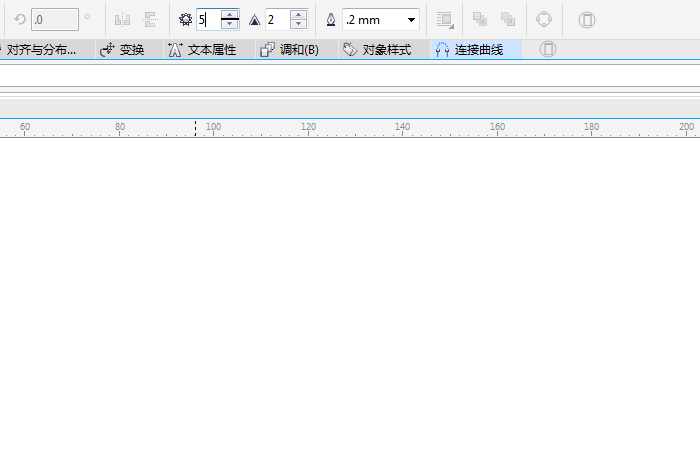Decrease the polygon points count
The width and height of the screenshot is (700, 450).
[x=230, y=24]
